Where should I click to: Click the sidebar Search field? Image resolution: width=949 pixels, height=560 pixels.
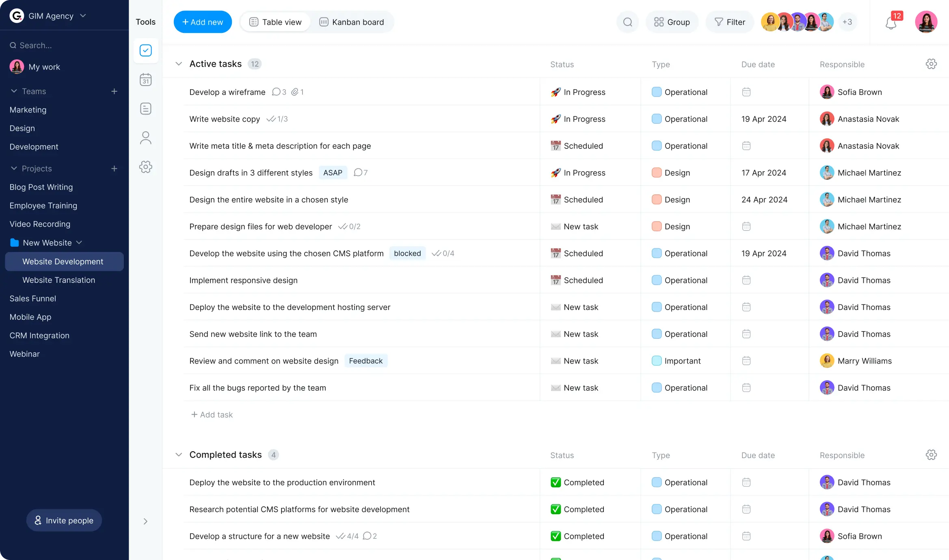coord(64,45)
